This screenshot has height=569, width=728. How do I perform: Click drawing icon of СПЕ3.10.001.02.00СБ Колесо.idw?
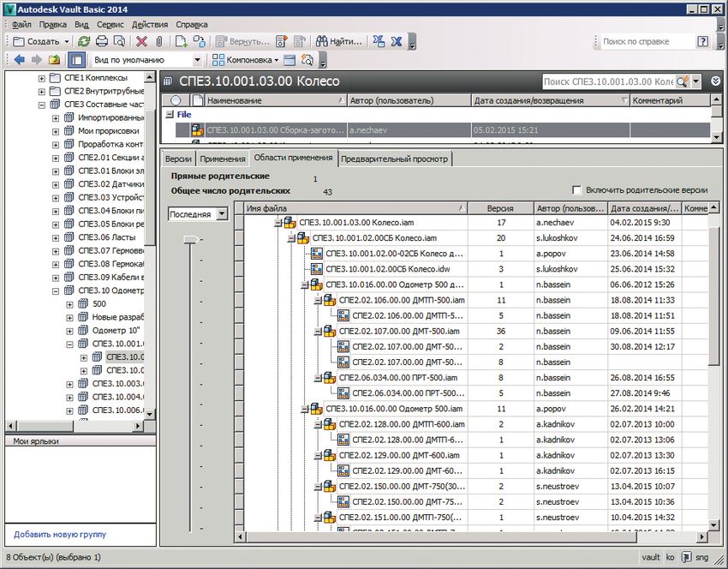point(317,269)
